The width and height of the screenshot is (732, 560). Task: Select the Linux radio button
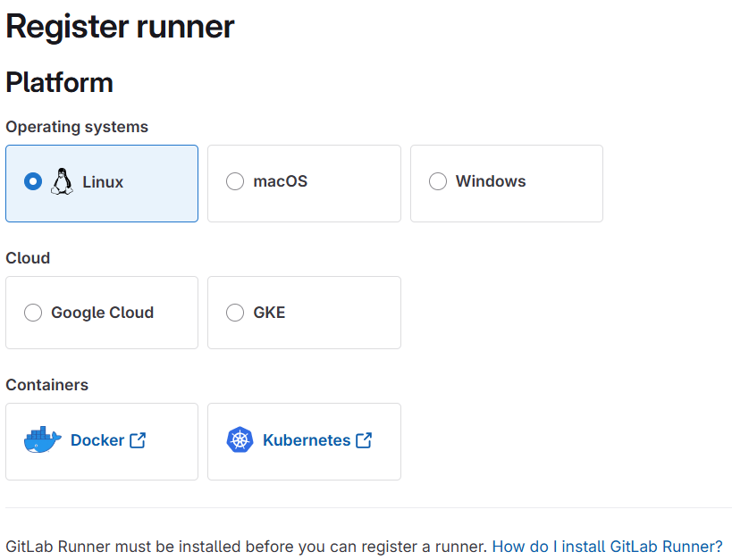click(x=33, y=181)
